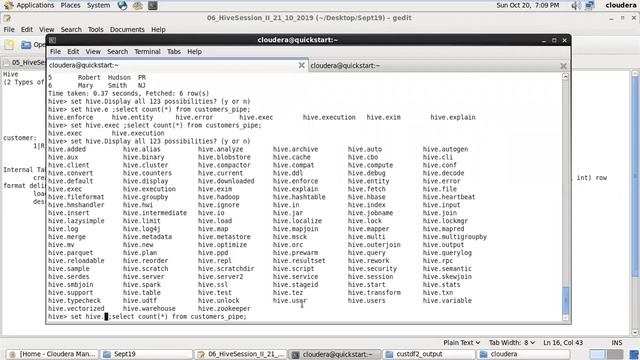Switch to custdf2_output taskbar window

[x=429, y=354]
